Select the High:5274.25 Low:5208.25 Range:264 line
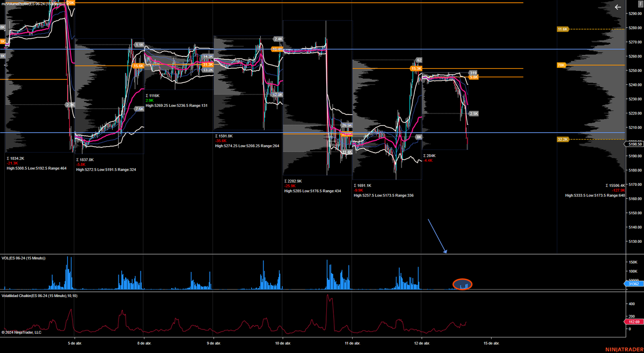 [247, 146]
